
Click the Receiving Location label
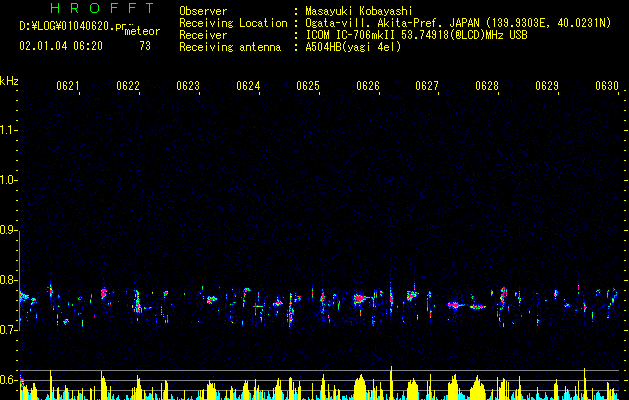[x=233, y=23]
